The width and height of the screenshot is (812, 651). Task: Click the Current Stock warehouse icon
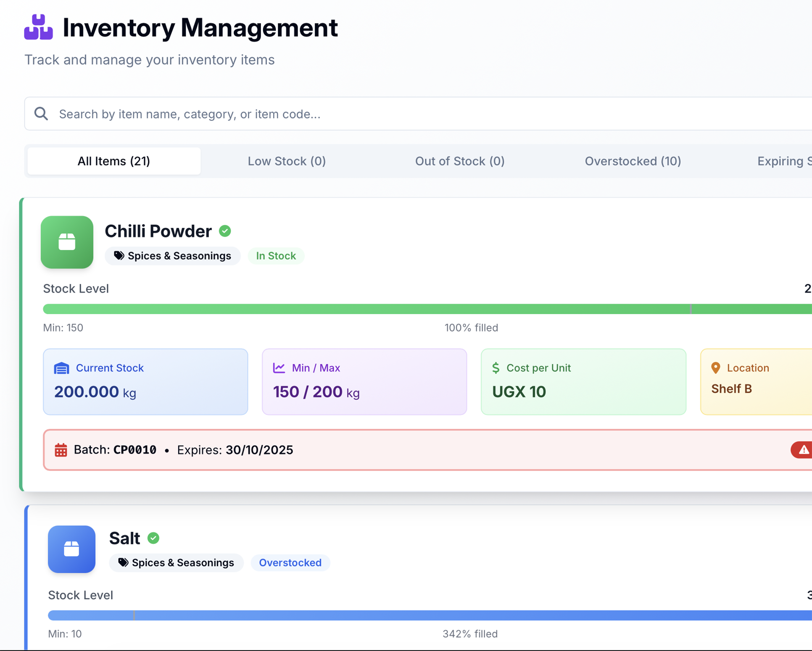pyautogui.click(x=61, y=368)
